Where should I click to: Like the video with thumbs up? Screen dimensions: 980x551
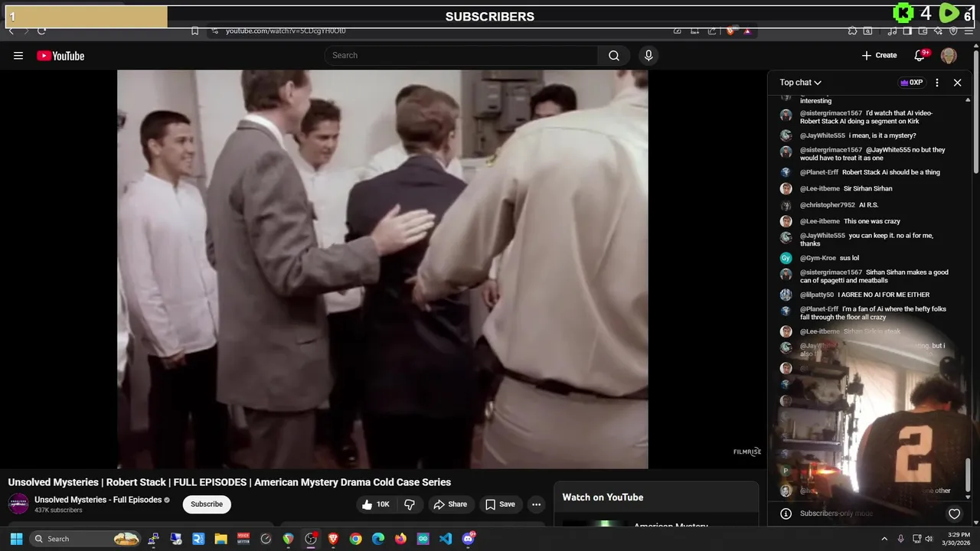pos(376,504)
